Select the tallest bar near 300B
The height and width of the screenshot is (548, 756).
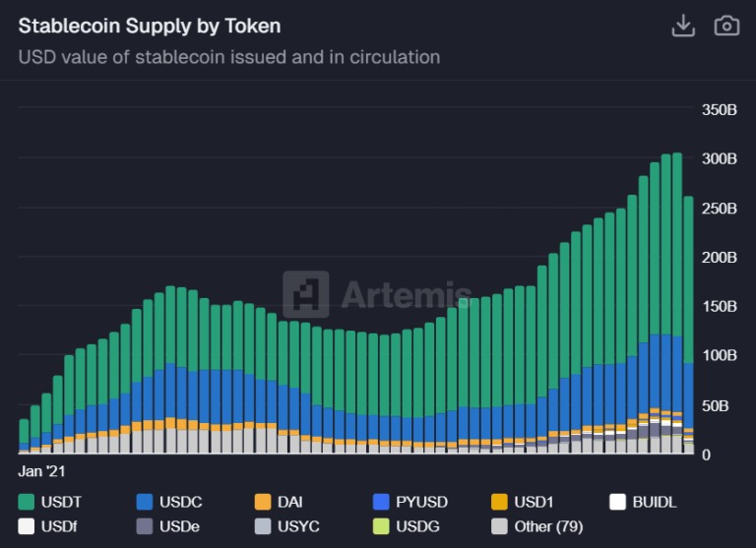coord(677,303)
